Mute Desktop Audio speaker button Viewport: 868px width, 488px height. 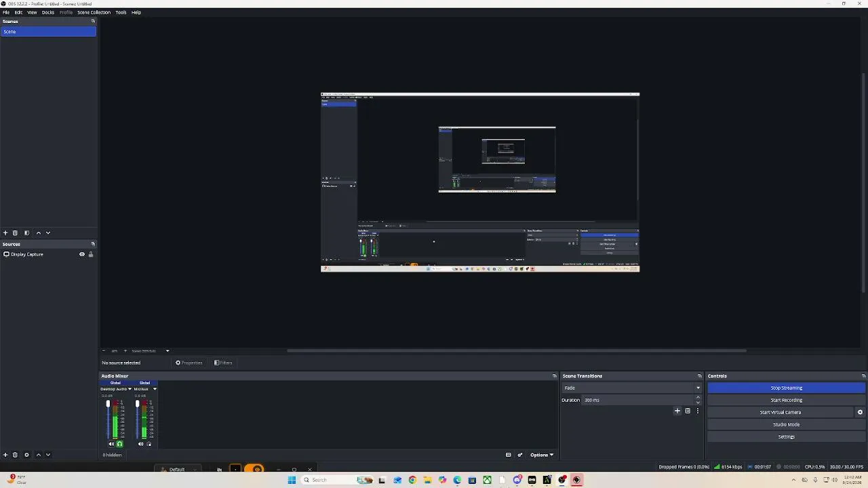pyautogui.click(x=111, y=444)
